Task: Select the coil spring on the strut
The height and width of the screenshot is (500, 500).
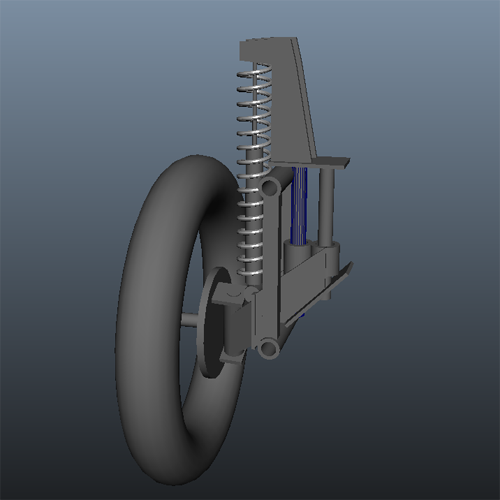Action: [254, 170]
